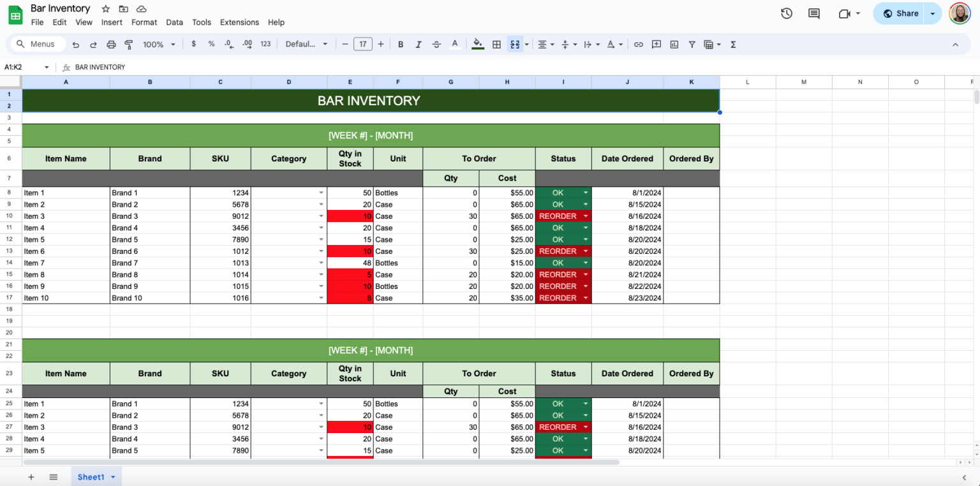This screenshot has width=980, height=486.
Task: Click the Print icon in the toolbar
Action: pos(112,44)
